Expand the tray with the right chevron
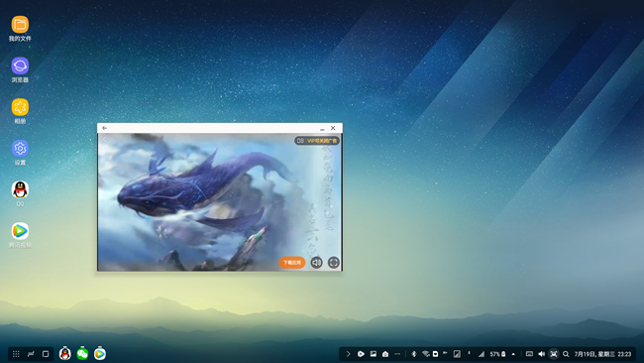This screenshot has height=363, width=644. point(348,354)
